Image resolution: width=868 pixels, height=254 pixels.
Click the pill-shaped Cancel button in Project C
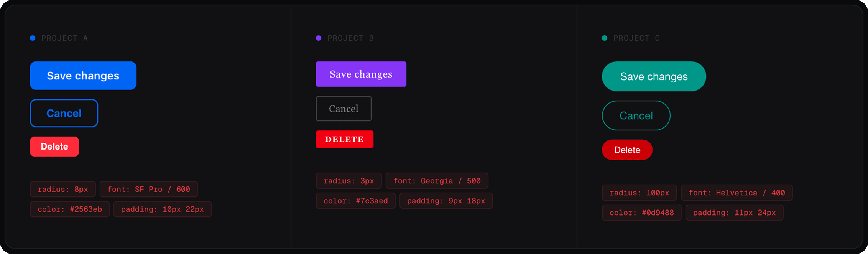coord(636,115)
